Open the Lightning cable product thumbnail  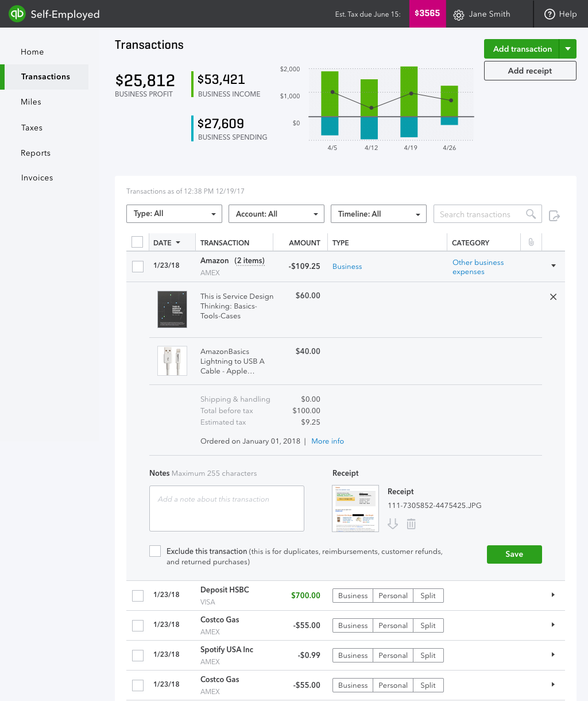(172, 361)
